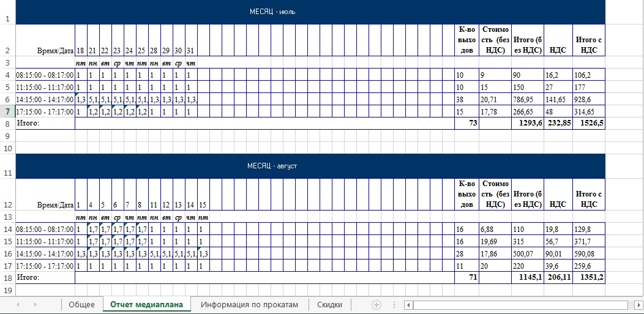This screenshot has height=314, width=644.
Task: Select row header 8
Action: click(x=7, y=124)
